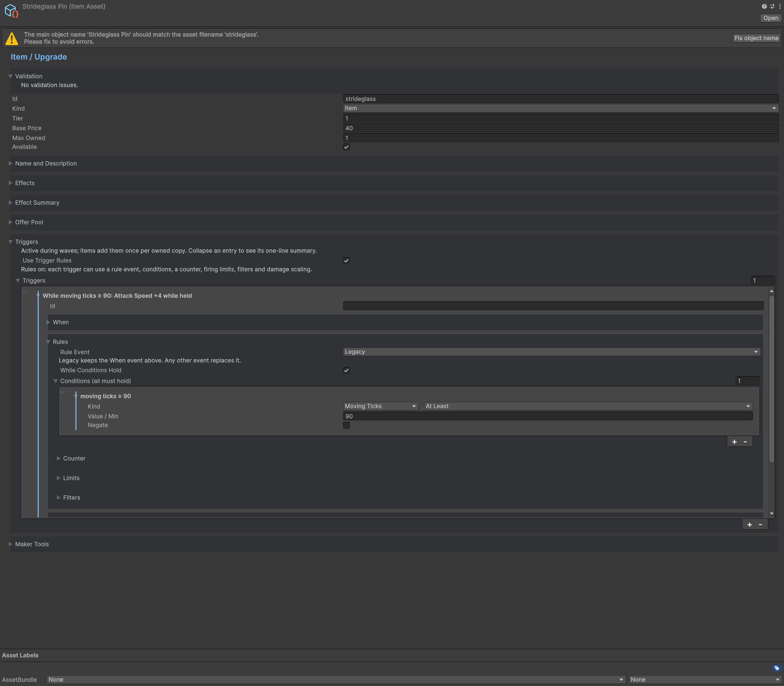Viewport: 784px width, 686px height.
Task: Toggle the Use Trigger Rules checkbox
Action: point(346,261)
